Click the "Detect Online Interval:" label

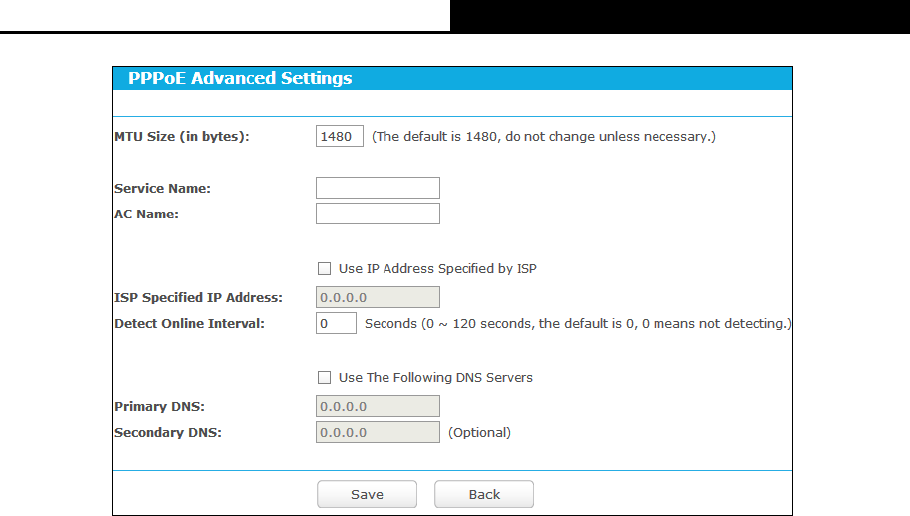(x=189, y=324)
